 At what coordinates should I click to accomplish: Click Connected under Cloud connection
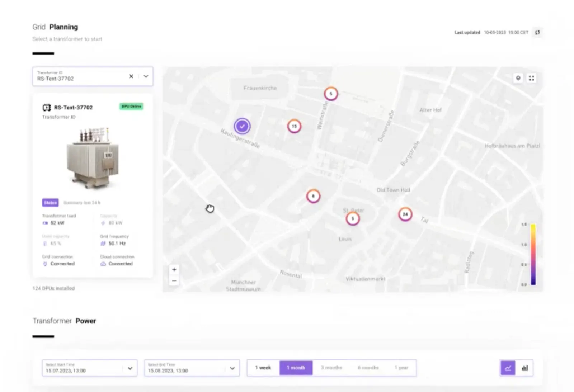[121, 264]
